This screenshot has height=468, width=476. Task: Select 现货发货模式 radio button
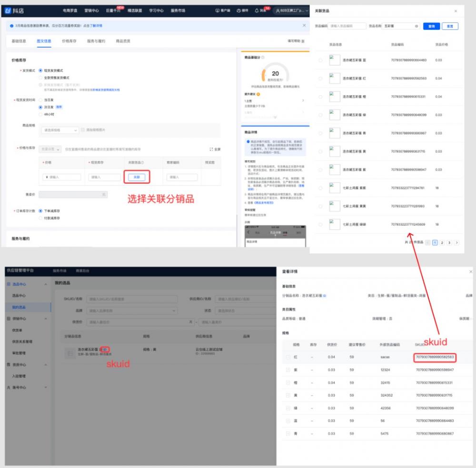40,70
